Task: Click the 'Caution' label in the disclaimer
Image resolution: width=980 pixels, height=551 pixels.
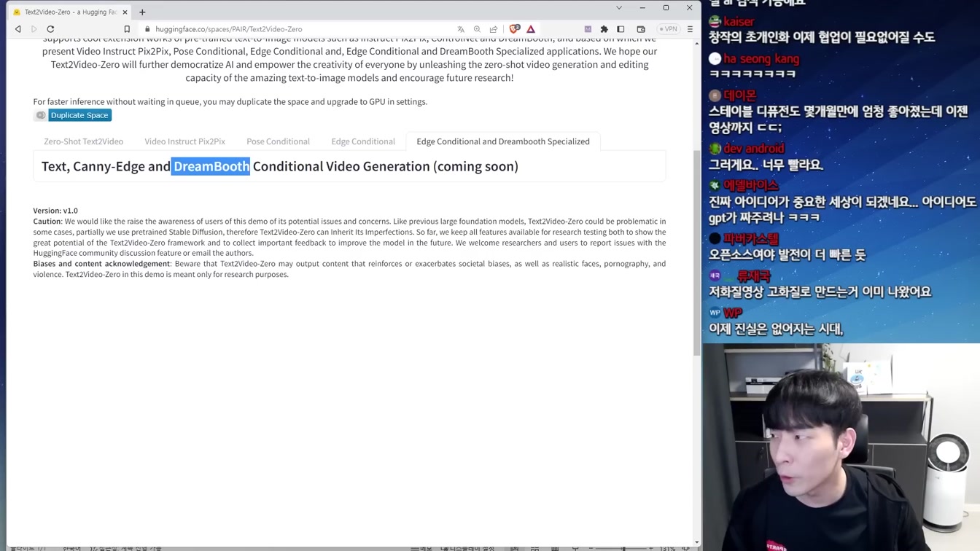Action: coord(47,222)
